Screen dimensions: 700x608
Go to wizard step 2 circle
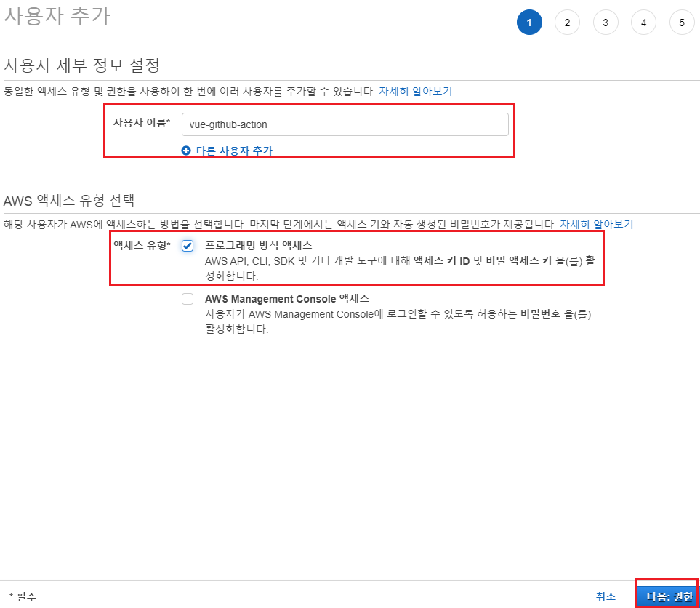(x=567, y=23)
